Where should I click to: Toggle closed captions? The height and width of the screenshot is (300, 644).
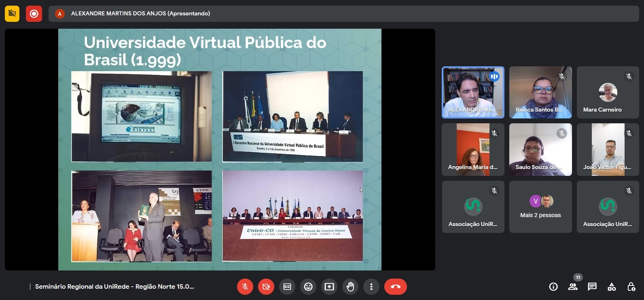[287, 287]
